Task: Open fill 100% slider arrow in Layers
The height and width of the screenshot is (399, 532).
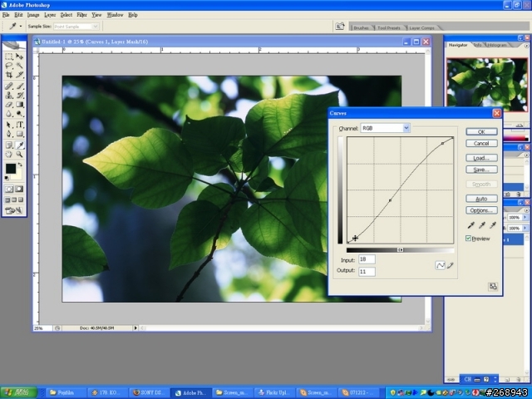Action: click(x=525, y=229)
